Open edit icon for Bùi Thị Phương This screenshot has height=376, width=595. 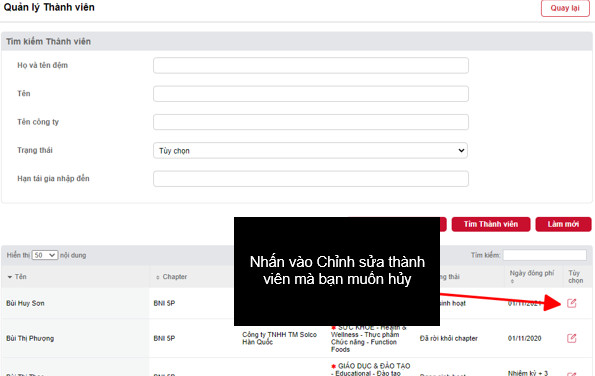(x=571, y=338)
